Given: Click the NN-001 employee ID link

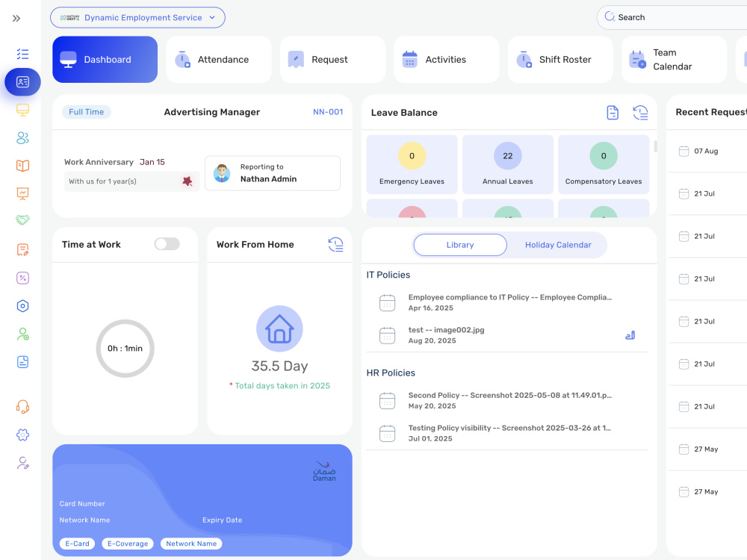Looking at the screenshot, I should (328, 112).
